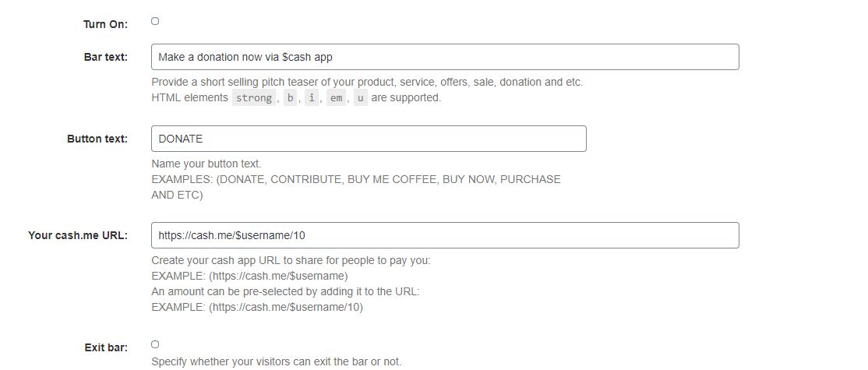Click the "Name your button text." hint

(206, 164)
